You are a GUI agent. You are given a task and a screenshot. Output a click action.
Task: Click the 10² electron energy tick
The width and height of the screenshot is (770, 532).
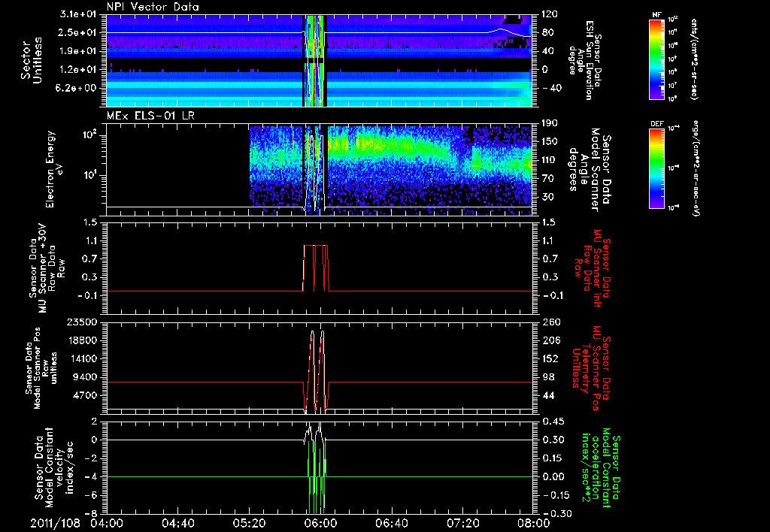click(x=89, y=135)
